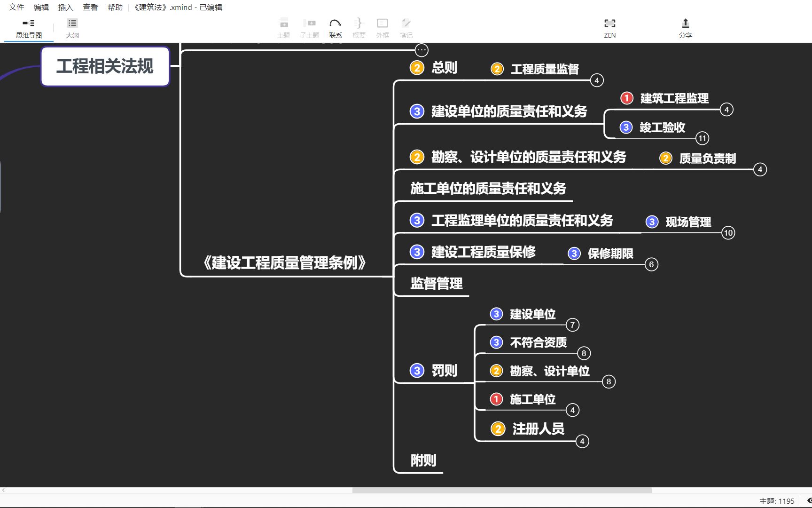Screen dimensions: 812x508
Task: Toggle the eye icon in status bar
Action: 809,501
